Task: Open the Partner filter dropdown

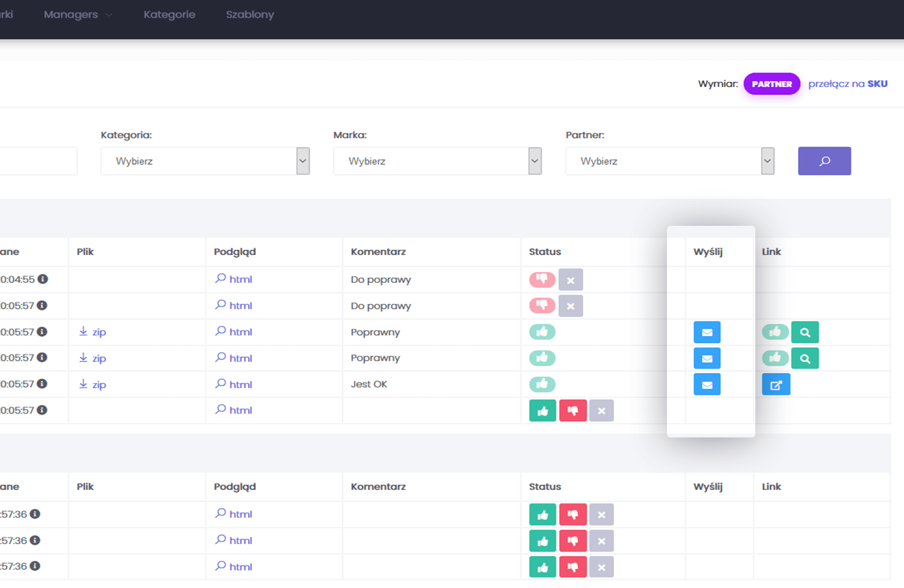Action: coord(670,161)
